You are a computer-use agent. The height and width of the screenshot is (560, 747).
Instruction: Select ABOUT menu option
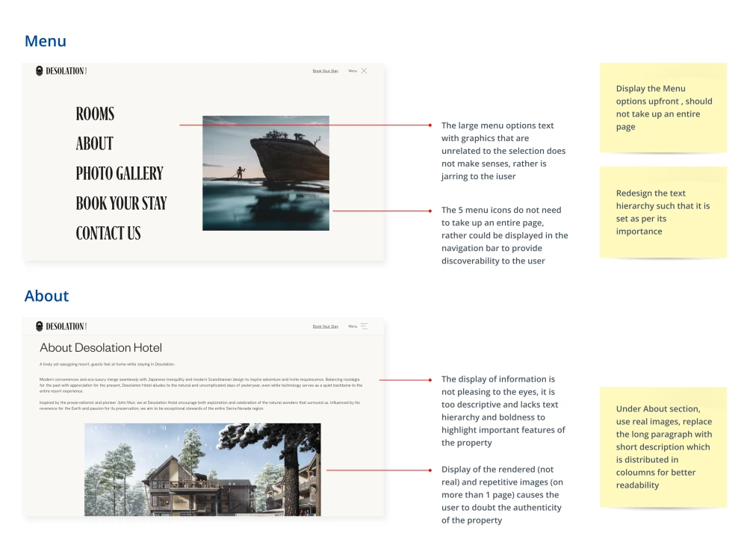coord(94,143)
